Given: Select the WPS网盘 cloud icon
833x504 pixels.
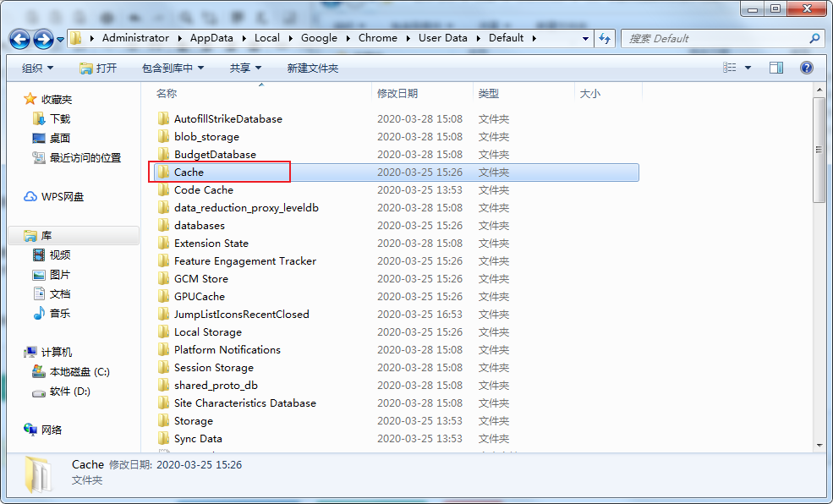Looking at the screenshot, I should click(30, 197).
